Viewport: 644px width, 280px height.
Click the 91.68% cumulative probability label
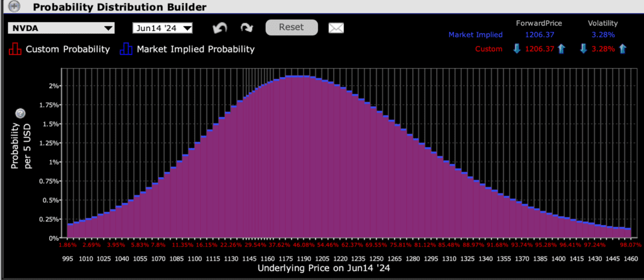tap(498, 245)
